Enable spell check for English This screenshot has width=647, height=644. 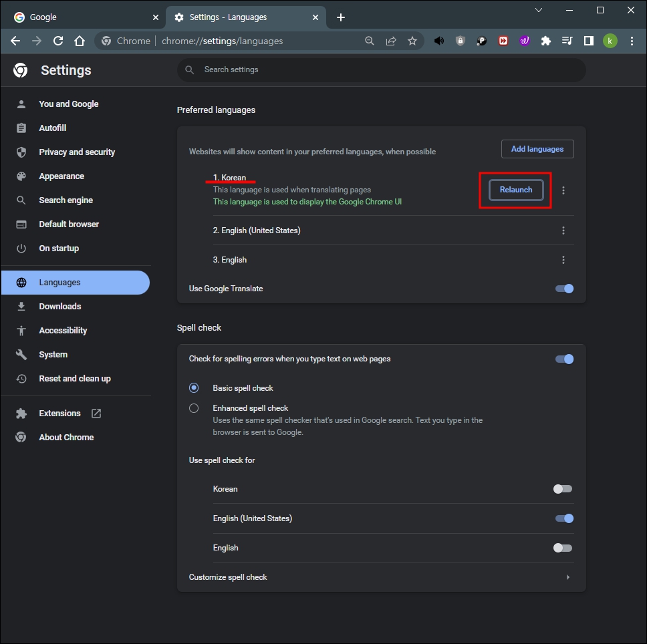pos(563,548)
